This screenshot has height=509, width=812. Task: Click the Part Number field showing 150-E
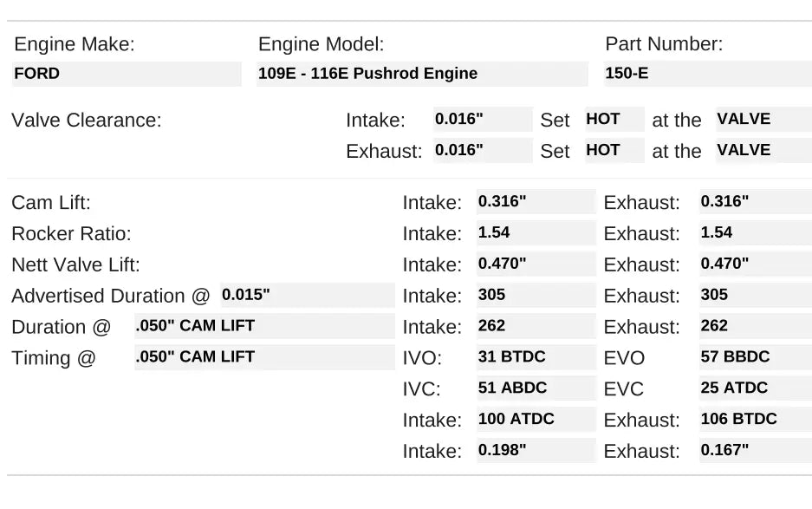click(707, 74)
